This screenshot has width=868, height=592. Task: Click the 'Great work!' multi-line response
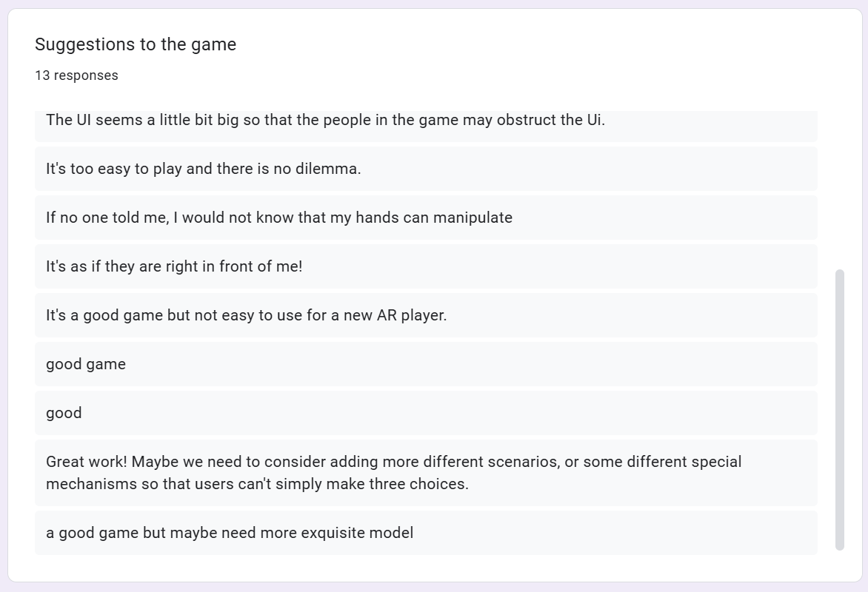pos(426,473)
